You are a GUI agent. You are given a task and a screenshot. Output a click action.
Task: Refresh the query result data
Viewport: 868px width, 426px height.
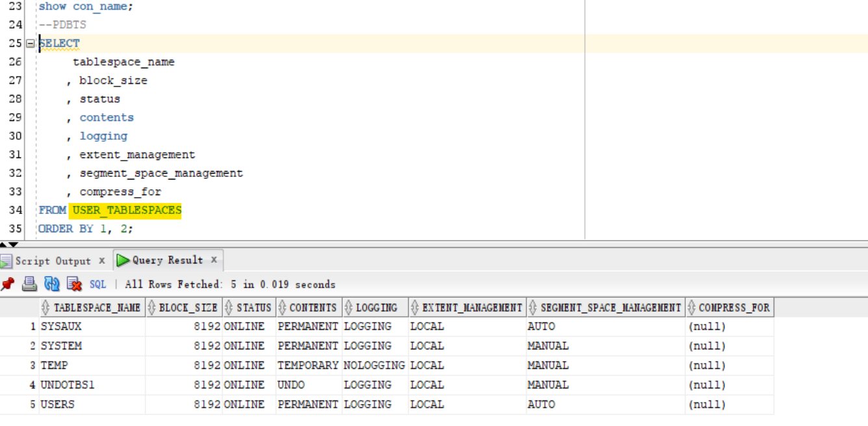point(52,284)
